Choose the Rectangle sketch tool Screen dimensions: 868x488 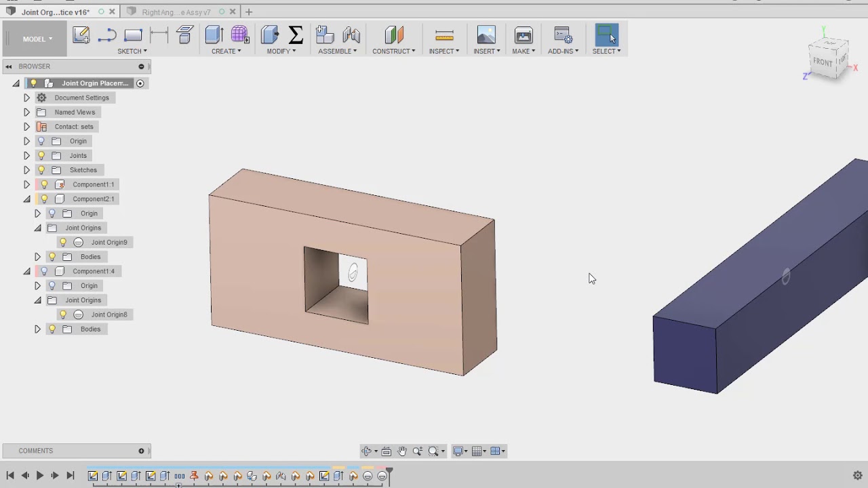pyautogui.click(x=133, y=35)
